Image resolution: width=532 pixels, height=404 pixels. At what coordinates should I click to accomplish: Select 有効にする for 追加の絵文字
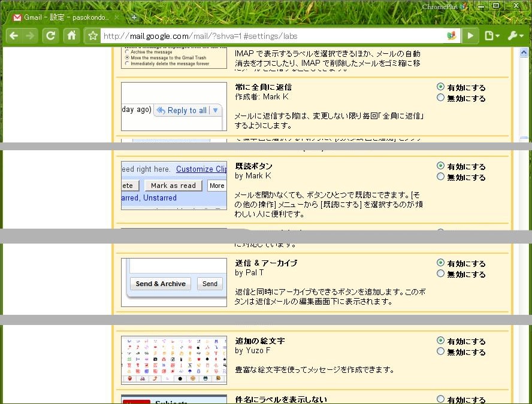(441, 341)
